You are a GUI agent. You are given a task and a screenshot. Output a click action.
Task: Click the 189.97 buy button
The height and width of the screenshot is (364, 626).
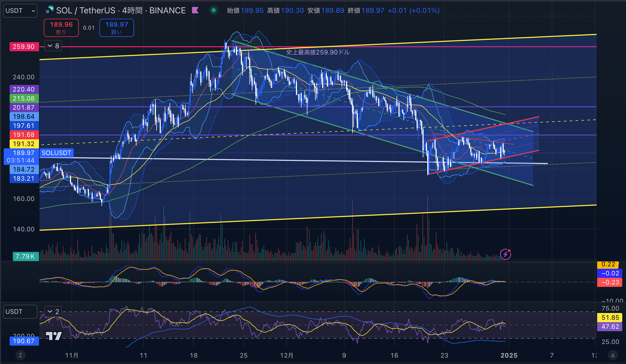tap(116, 28)
